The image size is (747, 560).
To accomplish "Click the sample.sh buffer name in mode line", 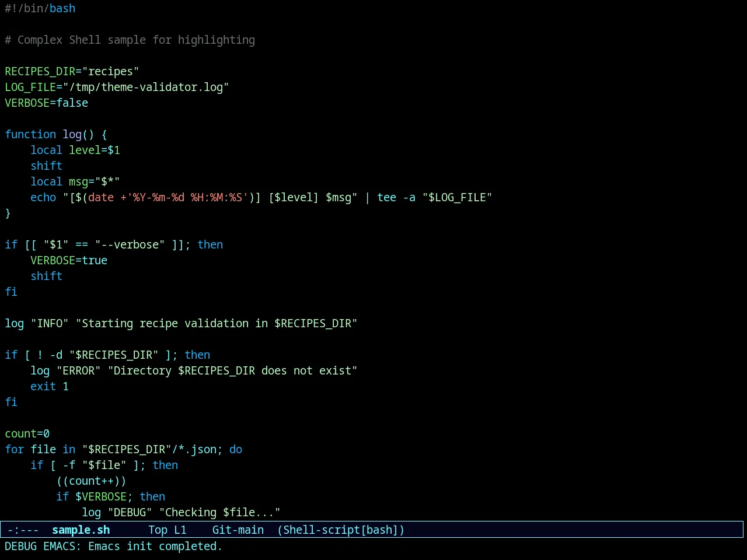I will point(81,530).
